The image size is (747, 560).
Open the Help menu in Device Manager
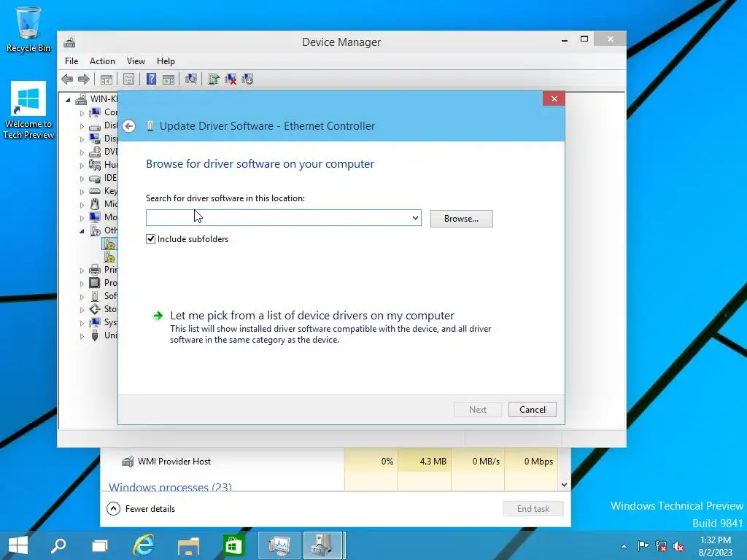[x=166, y=61]
